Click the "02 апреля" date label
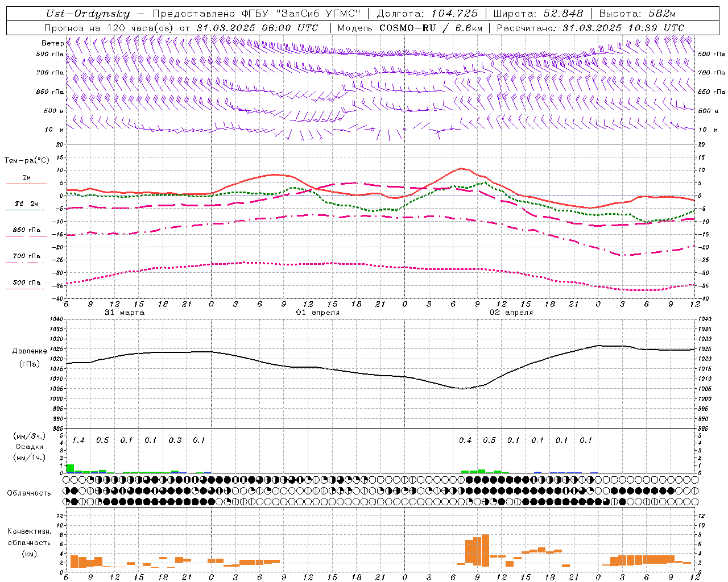The image size is (728, 582). pyautogui.click(x=511, y=313)
